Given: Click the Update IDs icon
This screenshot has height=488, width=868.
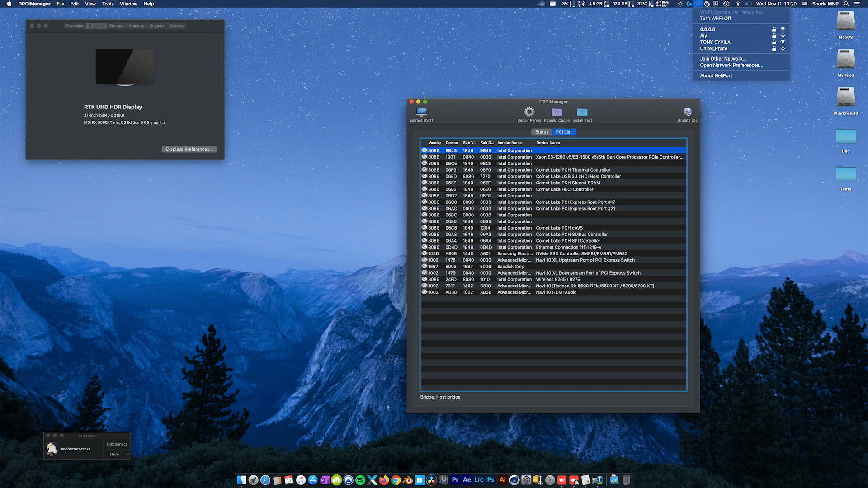Looking at the screenshot, I should click(687, 112).
